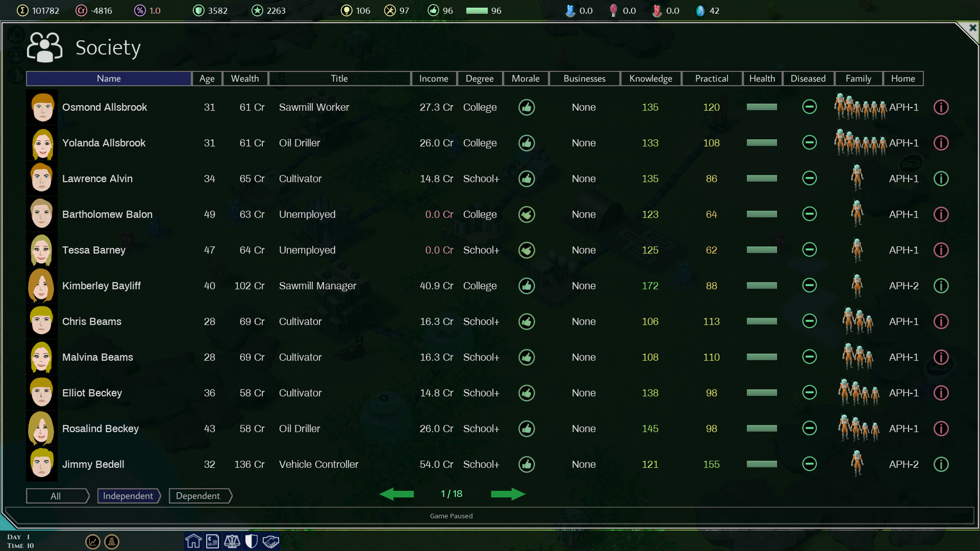Select the home icon in the bottom toolbar
Viewport: 980px width, 551px height.
(193, 541)
